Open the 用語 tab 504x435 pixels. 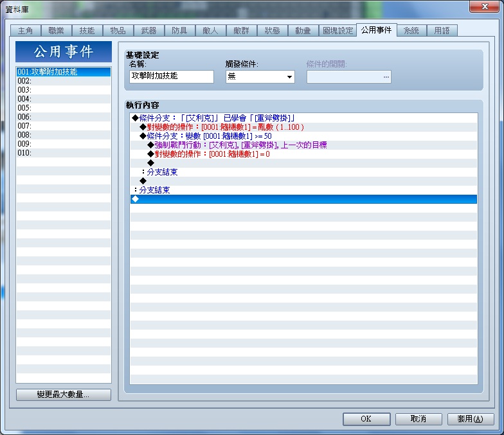click(x=442, y=31)
